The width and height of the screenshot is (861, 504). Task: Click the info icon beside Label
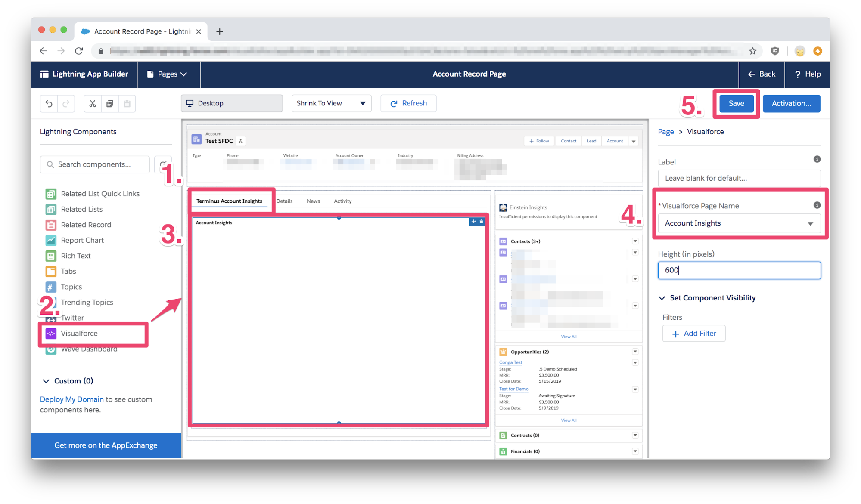(x=817, y=159)
